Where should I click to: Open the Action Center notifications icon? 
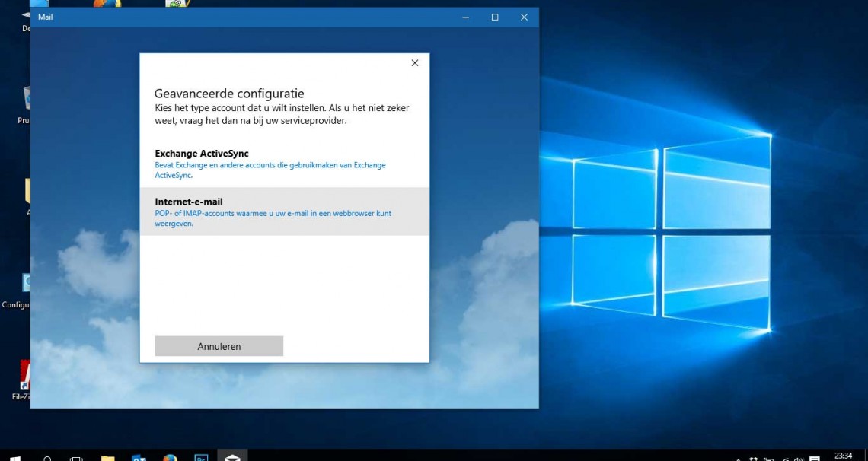tap(814, 458)
